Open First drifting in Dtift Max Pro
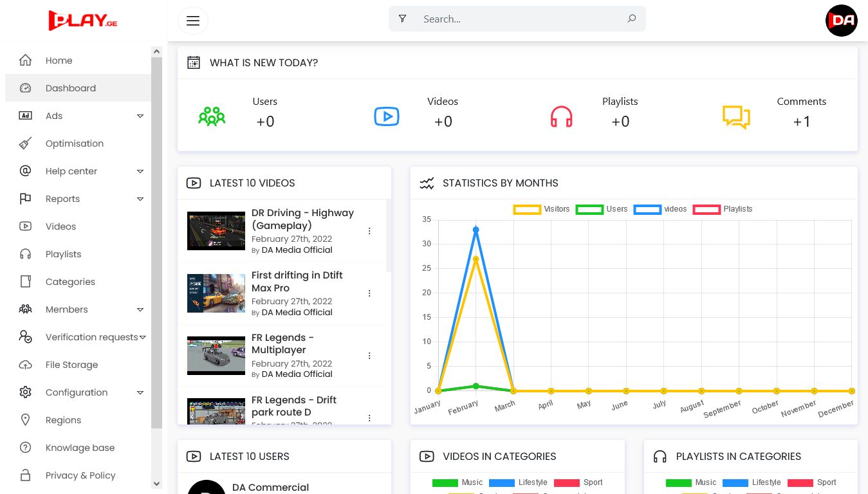Screen dimensions: 868x494 coord(297,282)
